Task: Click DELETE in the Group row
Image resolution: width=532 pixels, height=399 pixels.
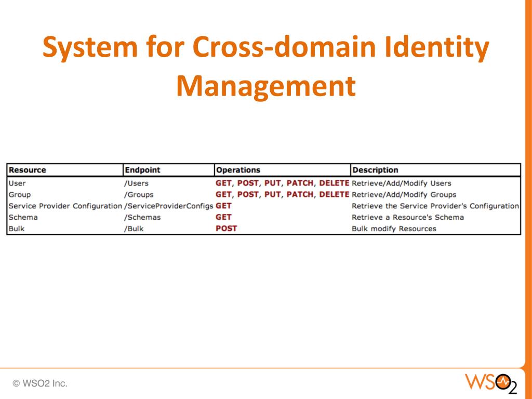Action: [x=334, y=194]
